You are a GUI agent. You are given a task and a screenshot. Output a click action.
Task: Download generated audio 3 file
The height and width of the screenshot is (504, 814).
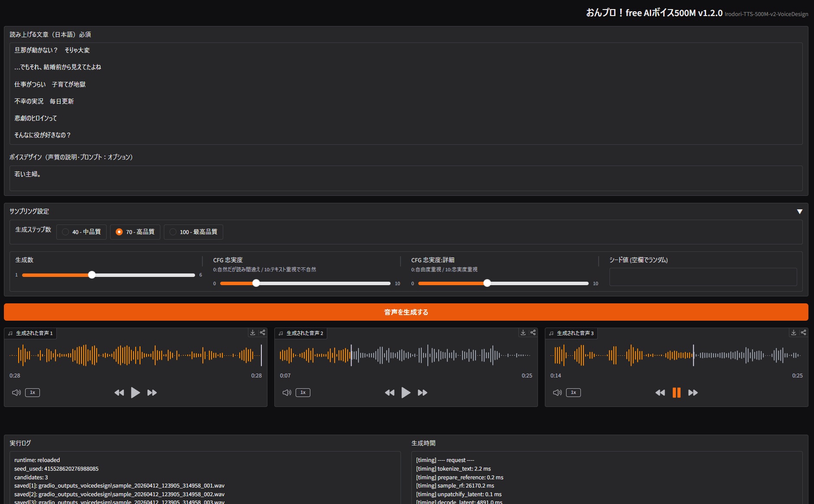pyautogui.click(x=794, y=332)
